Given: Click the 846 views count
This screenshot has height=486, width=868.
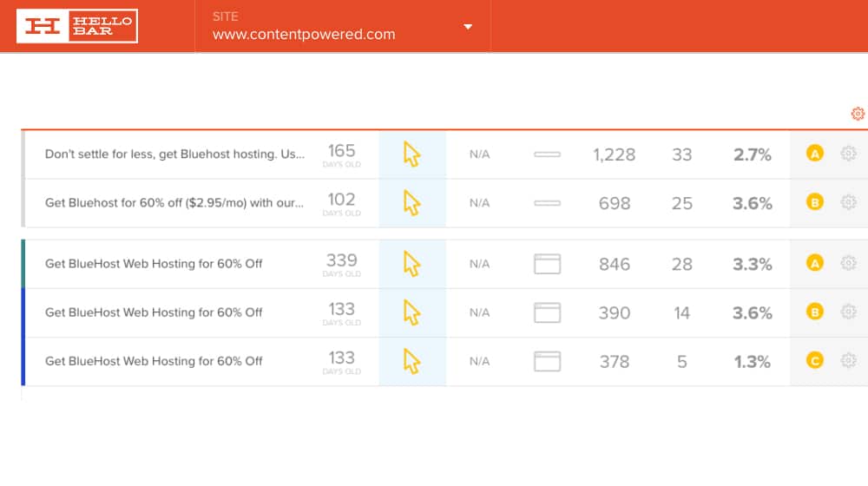Looking at the screenshot, I should click(614, 265).
